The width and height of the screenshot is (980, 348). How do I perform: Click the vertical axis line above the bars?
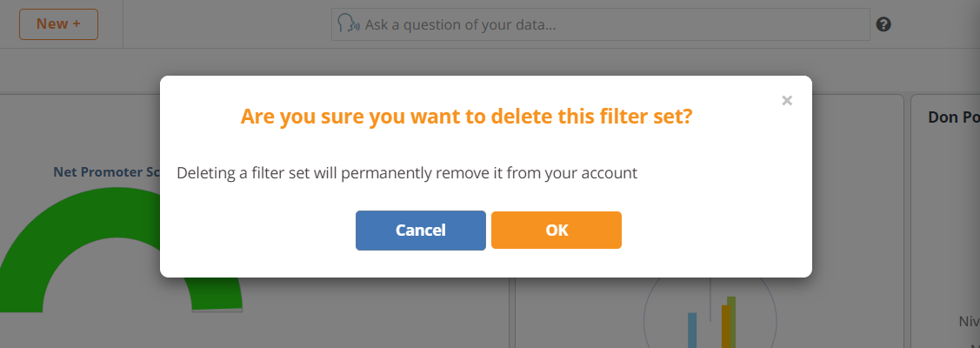[x=710, y=300]
